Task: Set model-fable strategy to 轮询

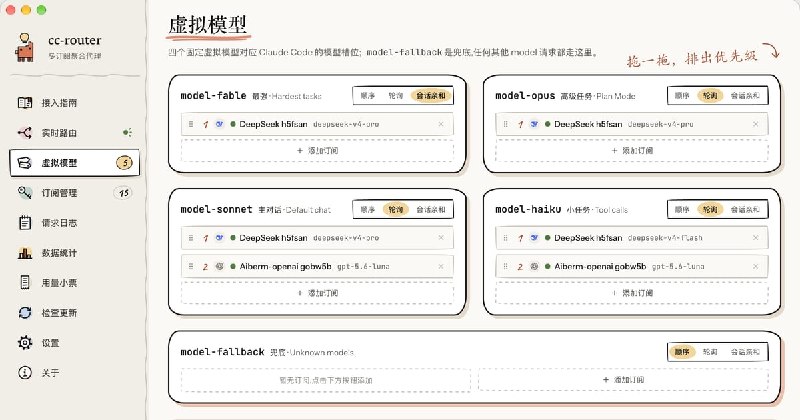Action: pyautogui.click(x=395, y=96)
